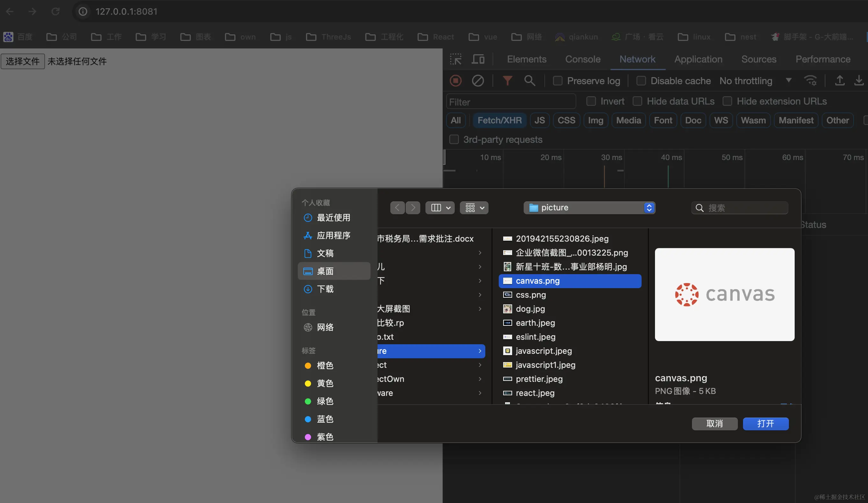Go back in the file dialog
This screenshot has height=503, width=868.
click(397, 208)
